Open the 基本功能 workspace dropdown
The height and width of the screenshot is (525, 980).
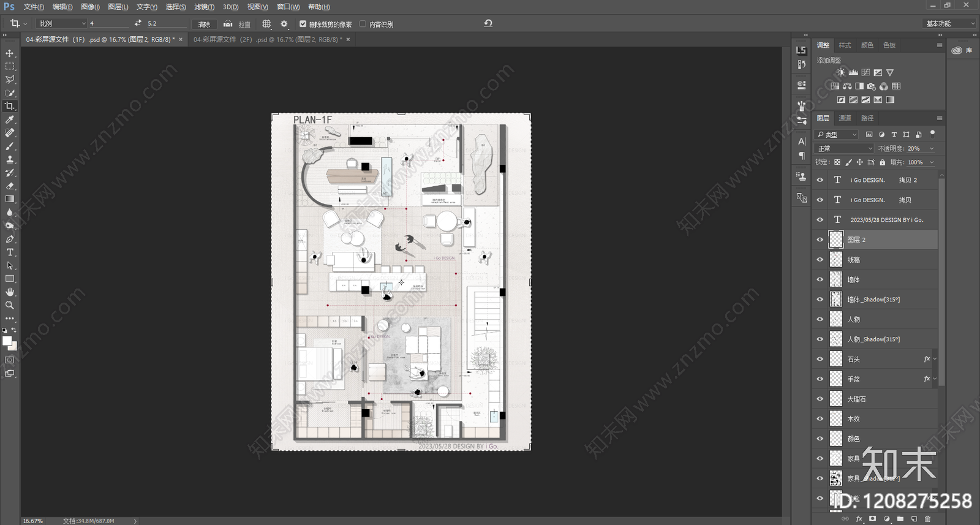coord(949,23)
